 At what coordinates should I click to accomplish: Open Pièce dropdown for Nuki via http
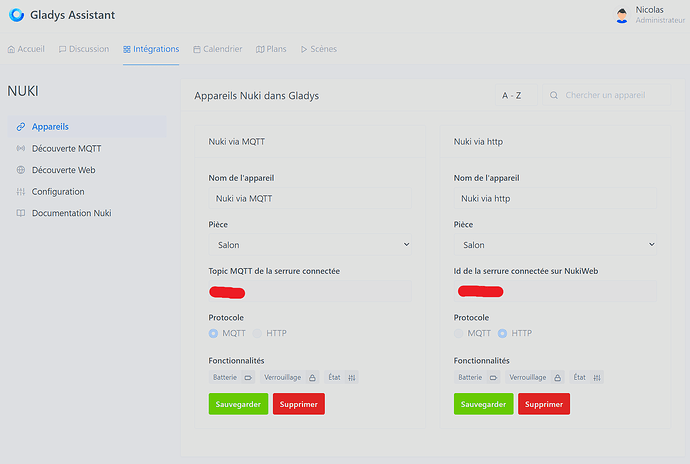coord(555,244)
